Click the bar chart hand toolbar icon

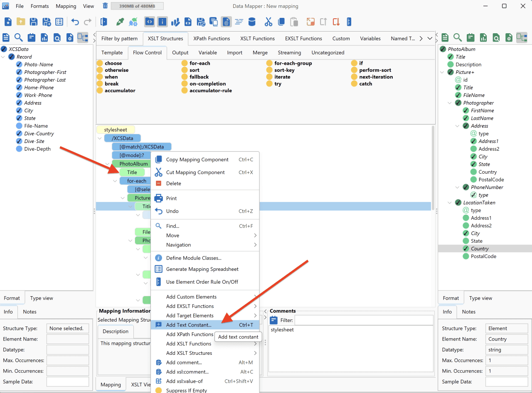point(175,22)
